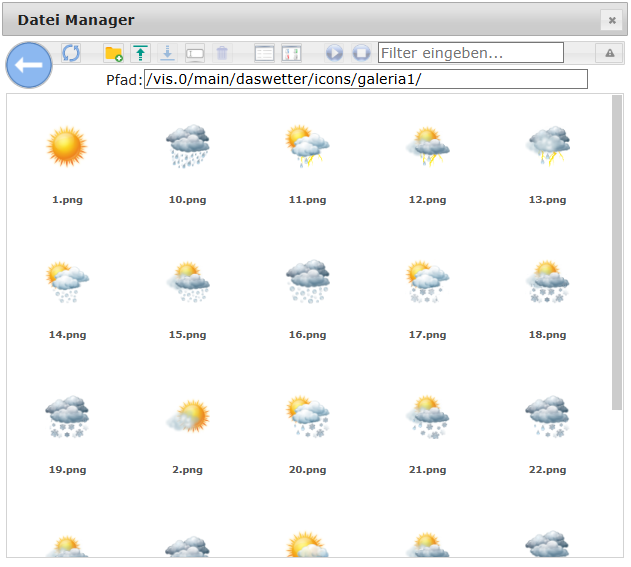Image resolution: width=631 pixels, height=567 pixels.
Task: Select the 19.png snow cloud thumbnail
Action: pyautogui.click(x=67, y=416)
